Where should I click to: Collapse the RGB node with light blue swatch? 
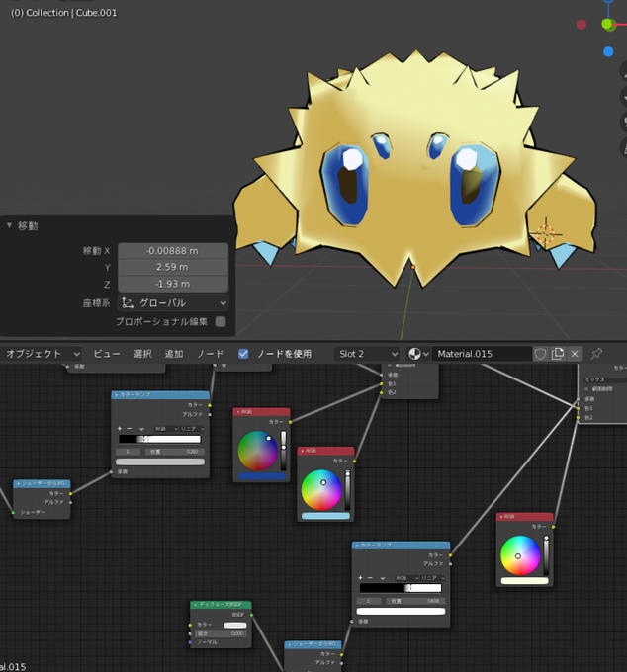(x=302, y=451)
